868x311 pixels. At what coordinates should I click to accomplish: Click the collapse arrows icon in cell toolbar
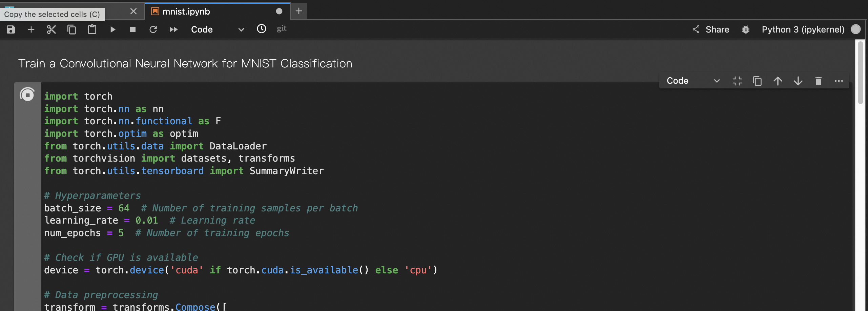pos(737,81)
